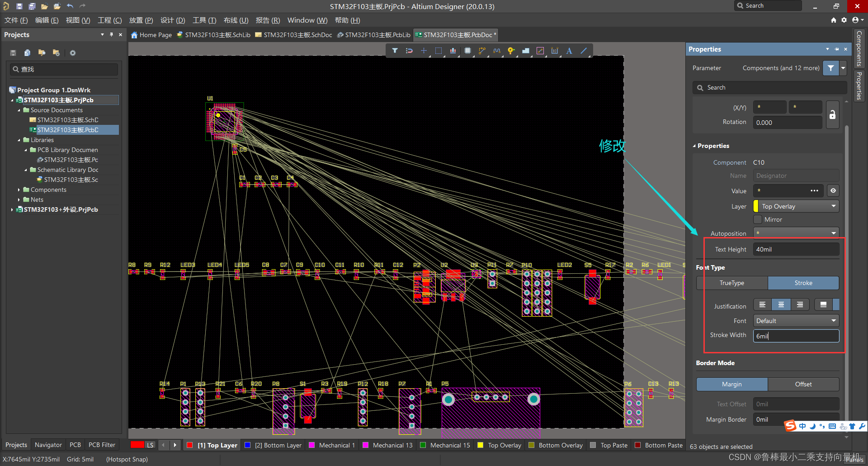Click the pink-boxed place fill/region tool
Image resolution: width=868 pixels, height=466 pixels.
[540, 51]
